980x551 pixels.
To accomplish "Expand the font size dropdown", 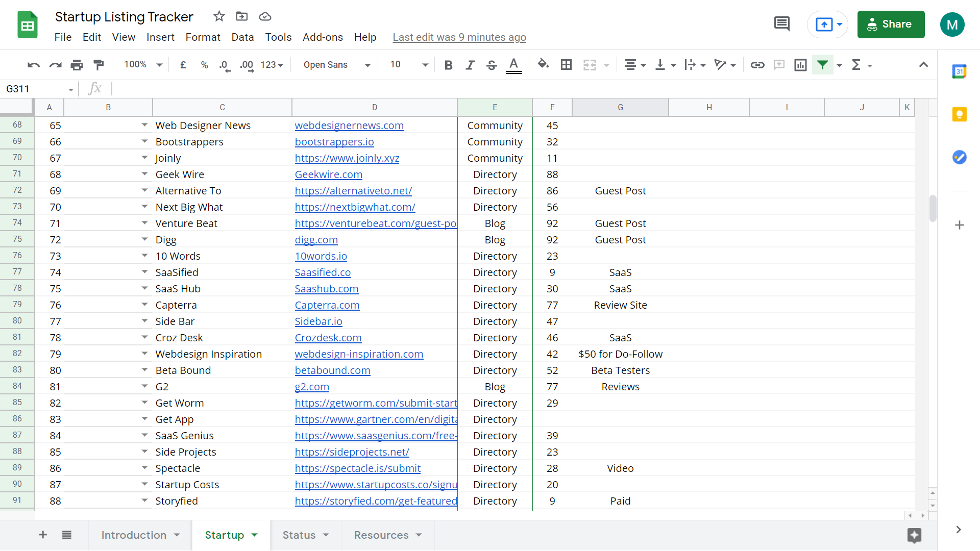I will point(425,65).
